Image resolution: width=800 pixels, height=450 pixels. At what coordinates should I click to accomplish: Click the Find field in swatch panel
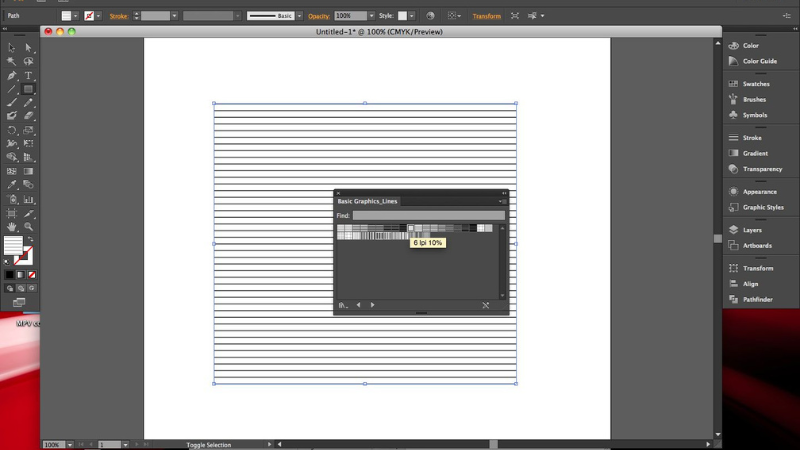coord(428,215)
